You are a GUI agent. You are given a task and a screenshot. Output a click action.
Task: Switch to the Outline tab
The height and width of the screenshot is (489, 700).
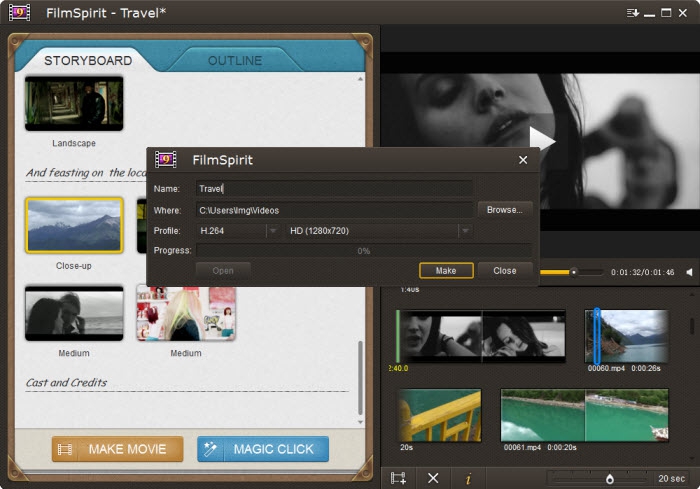tap(235, 61)
